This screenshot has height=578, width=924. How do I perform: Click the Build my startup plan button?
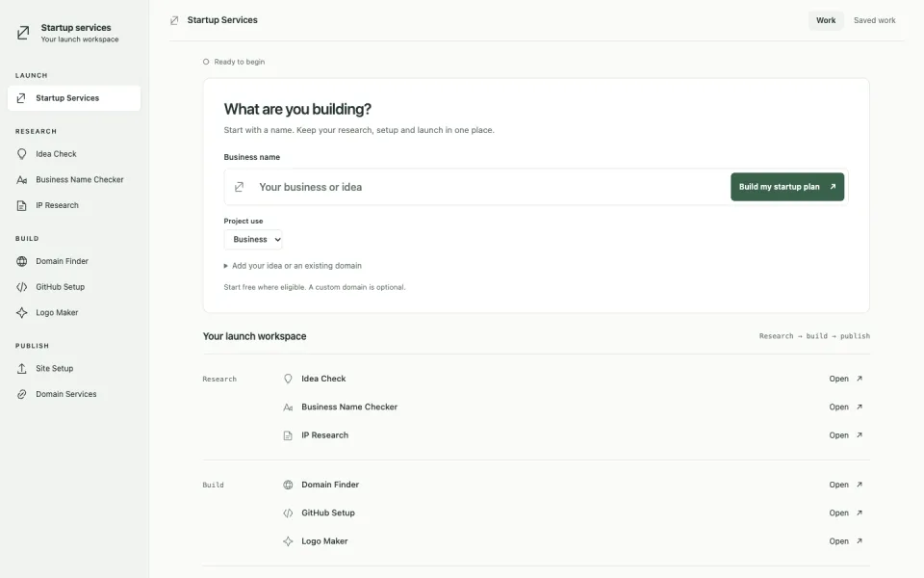(x=787, y=187)
